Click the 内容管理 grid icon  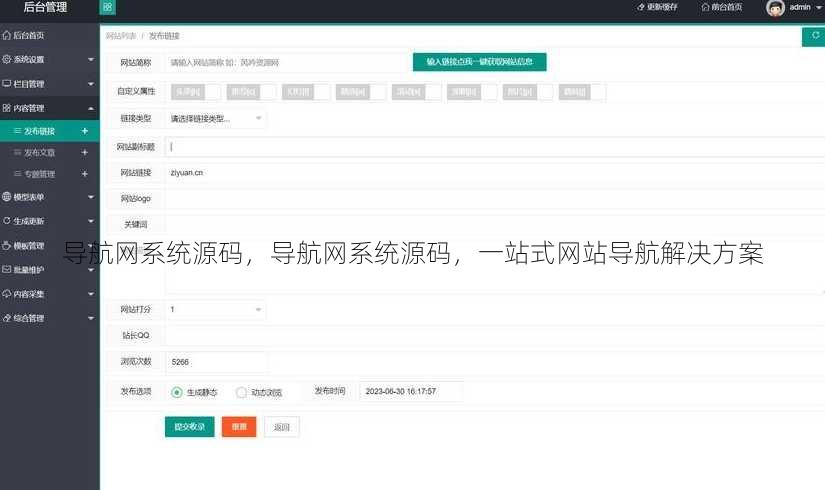click(6, 108)
